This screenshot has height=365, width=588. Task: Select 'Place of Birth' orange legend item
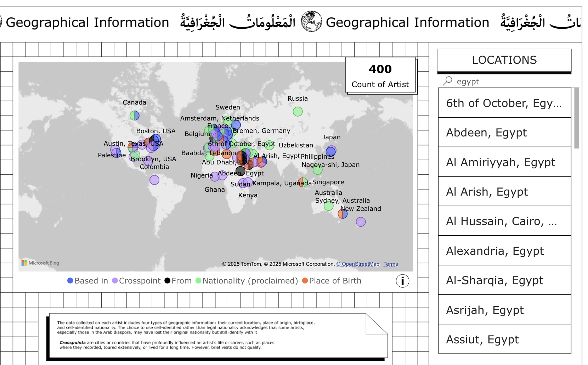tap(332, 281)
